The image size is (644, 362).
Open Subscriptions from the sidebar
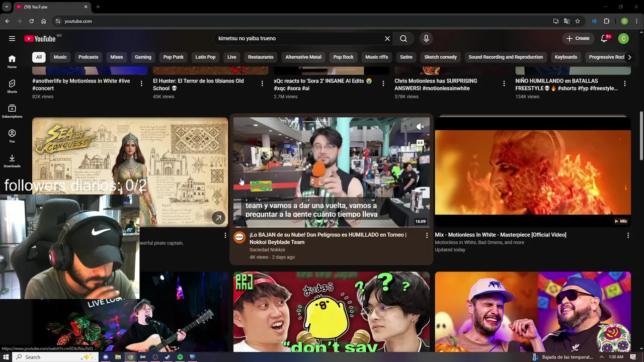tap(12, 111)
